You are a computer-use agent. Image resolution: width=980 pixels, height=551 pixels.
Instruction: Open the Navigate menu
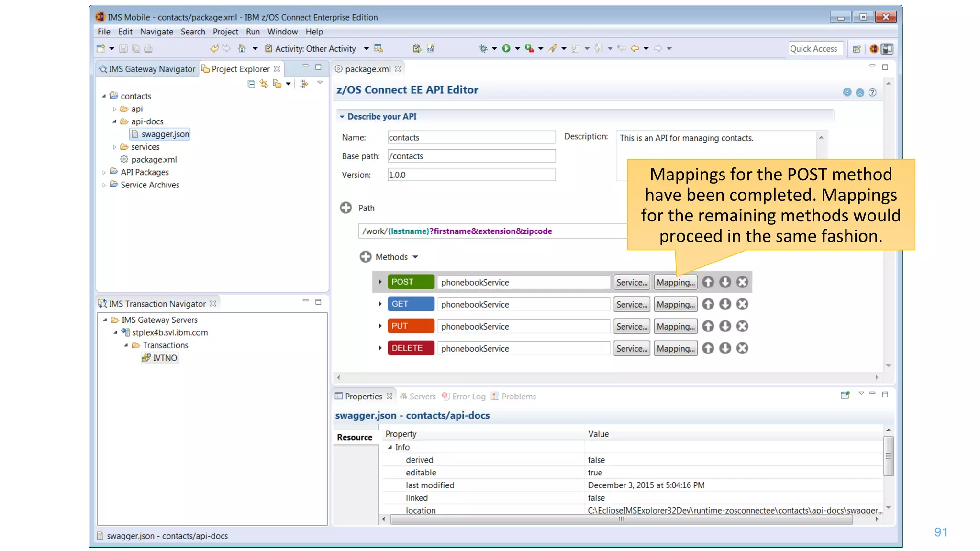click(156, 32)
